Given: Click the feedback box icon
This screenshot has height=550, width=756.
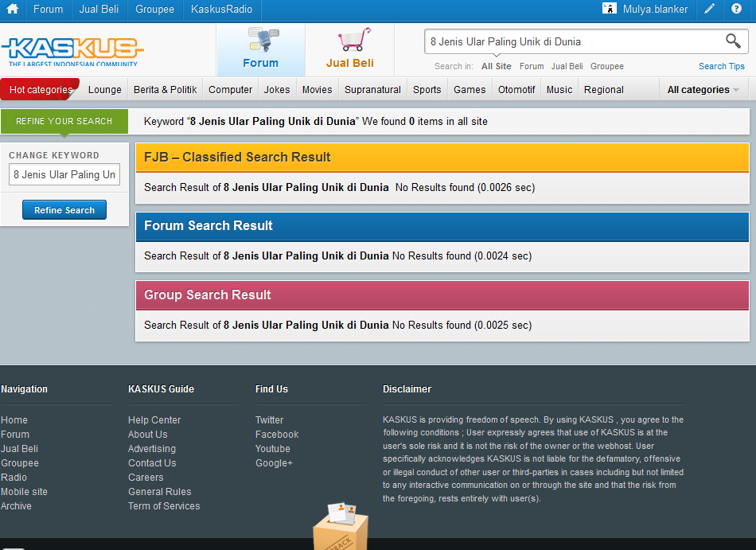Looking at the screenshot, I should [x=341, y=525].
